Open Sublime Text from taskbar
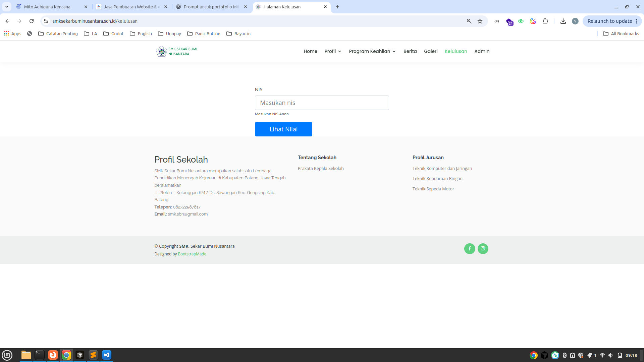The width and height of the screenshot is (644, 362). coord(93,355)
